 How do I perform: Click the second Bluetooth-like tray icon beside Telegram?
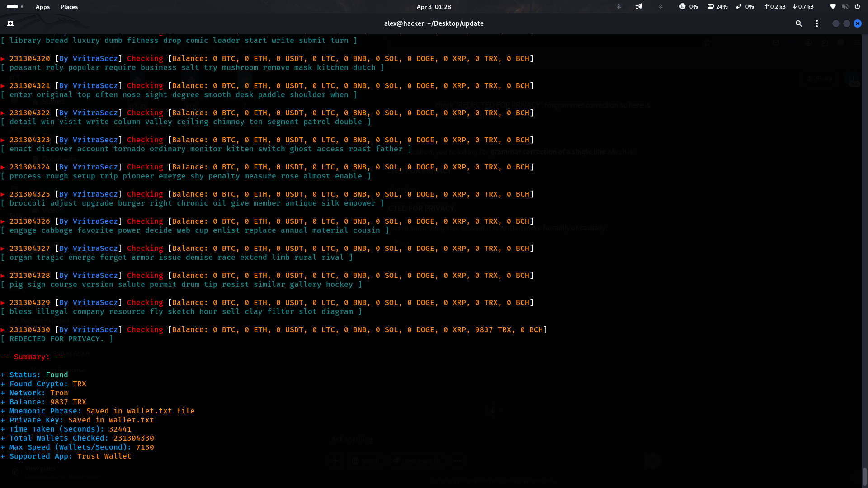pos(660,7)
